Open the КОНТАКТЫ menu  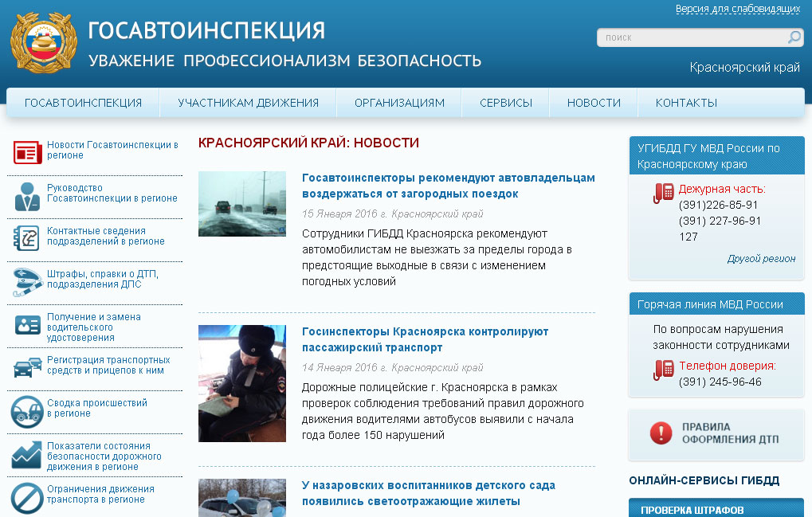point(686,103)
